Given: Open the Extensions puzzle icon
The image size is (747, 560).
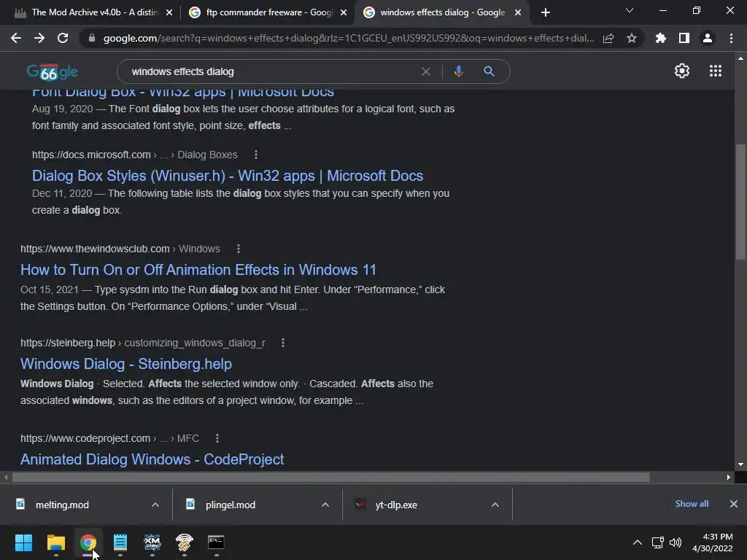Looking at the screenshot, I should (661, 38).
